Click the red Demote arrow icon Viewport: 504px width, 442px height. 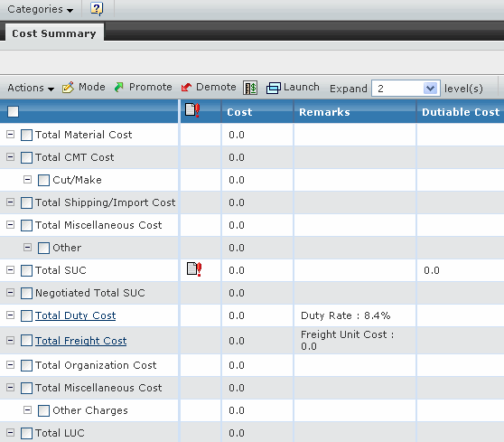tap(186, 87)
